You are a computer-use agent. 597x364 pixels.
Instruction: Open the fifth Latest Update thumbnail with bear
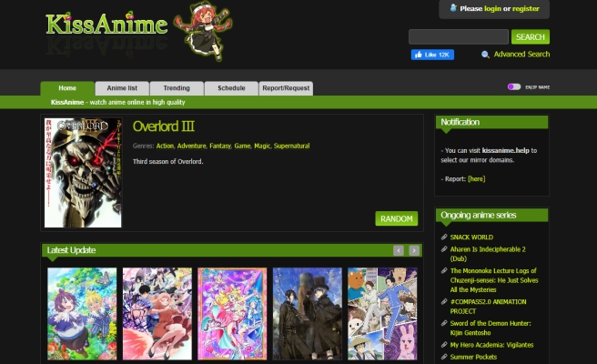click(x=382, y=314)
